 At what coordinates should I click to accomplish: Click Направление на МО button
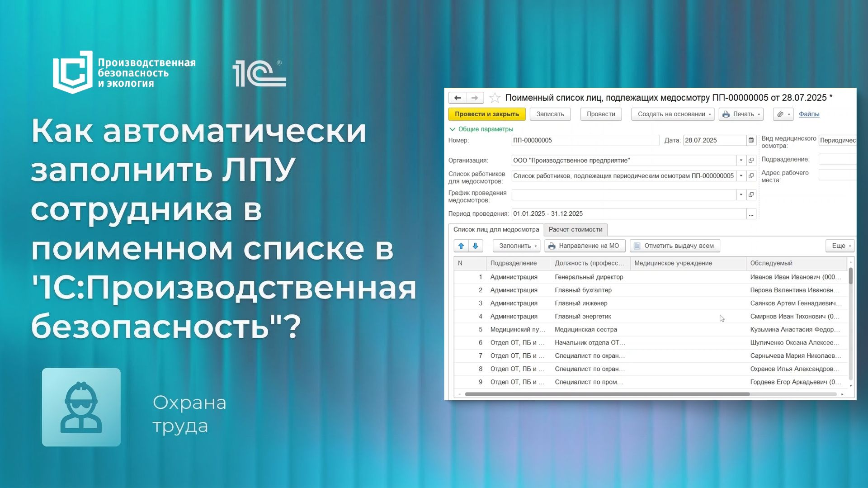point(585,246)
